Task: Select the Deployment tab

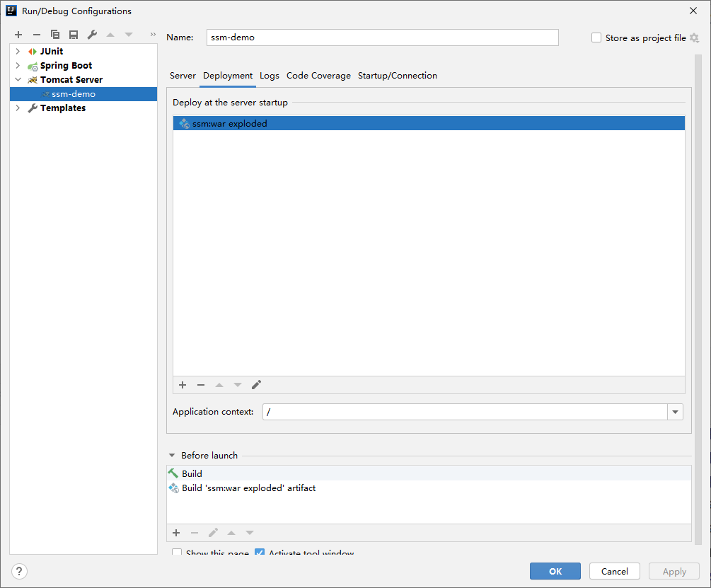Action: (228, 76)
